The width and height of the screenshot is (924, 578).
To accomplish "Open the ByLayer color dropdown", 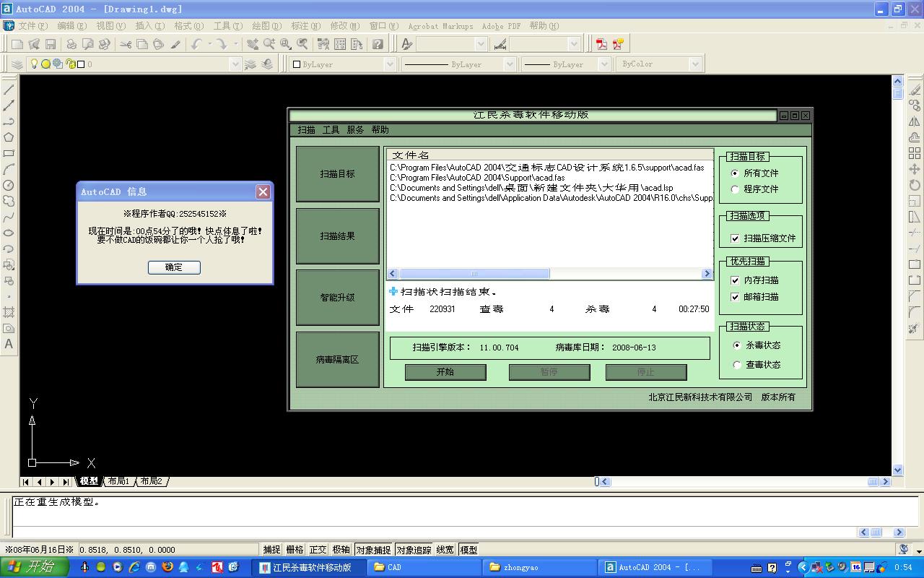I will [x=390, y=64].
